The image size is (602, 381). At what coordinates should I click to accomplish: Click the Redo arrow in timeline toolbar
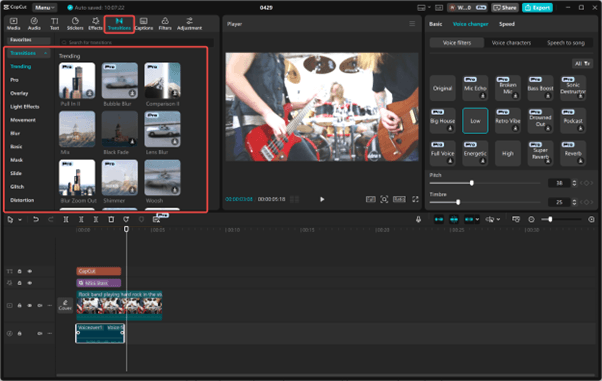coord(51,219)
